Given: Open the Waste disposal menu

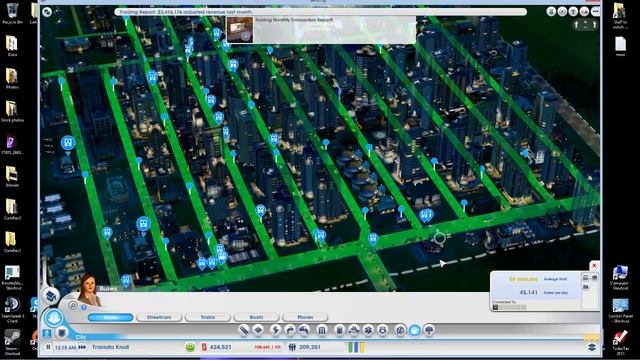Looking at the screenshot, I should click(339, 330).
